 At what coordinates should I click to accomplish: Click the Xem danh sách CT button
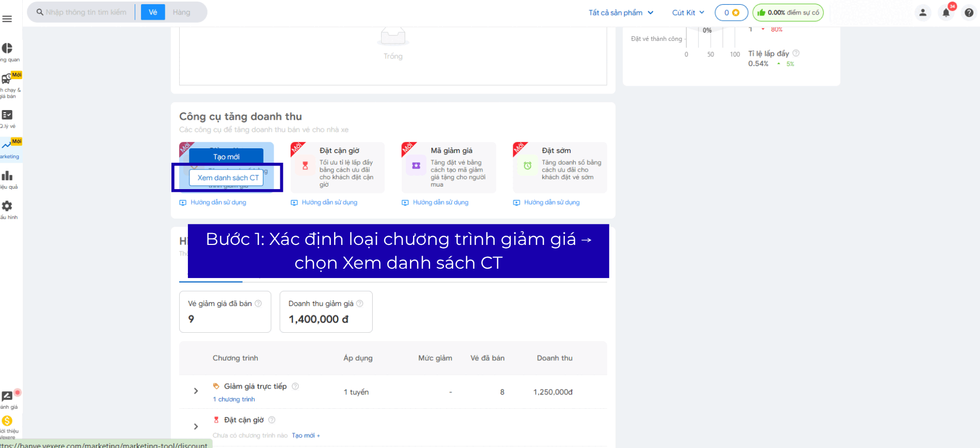tap(228, 178)
